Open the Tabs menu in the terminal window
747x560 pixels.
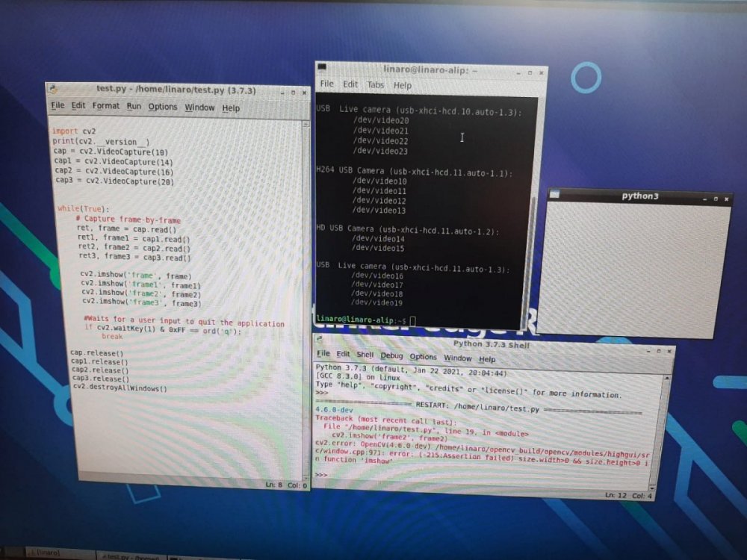click(375, 84)
